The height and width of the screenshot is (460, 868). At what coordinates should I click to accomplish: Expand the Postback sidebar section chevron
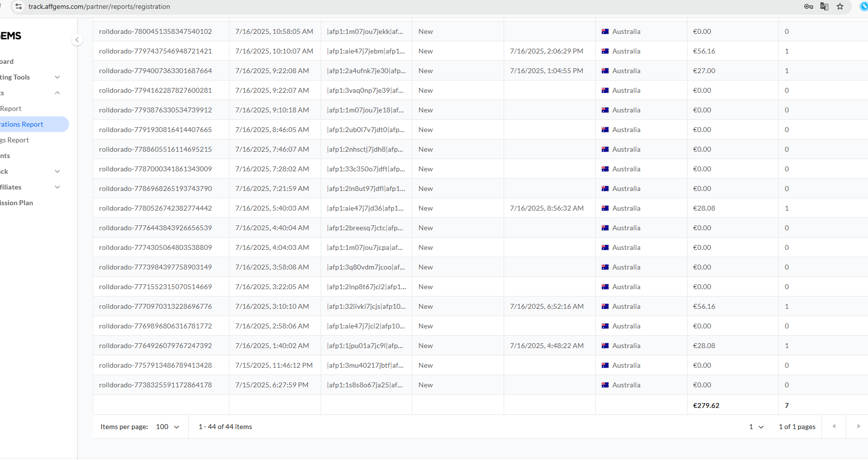[57, 171]
